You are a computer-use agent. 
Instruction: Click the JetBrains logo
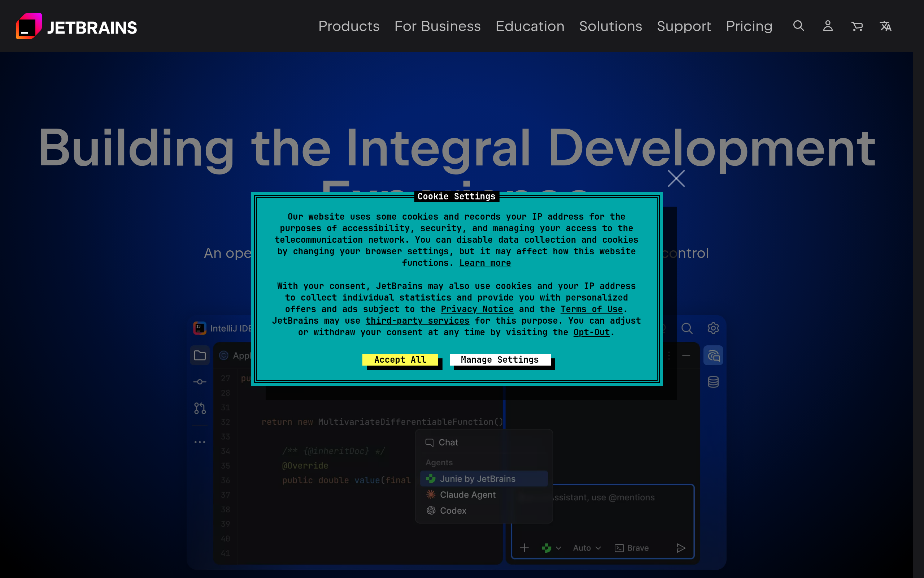[77, 26]
